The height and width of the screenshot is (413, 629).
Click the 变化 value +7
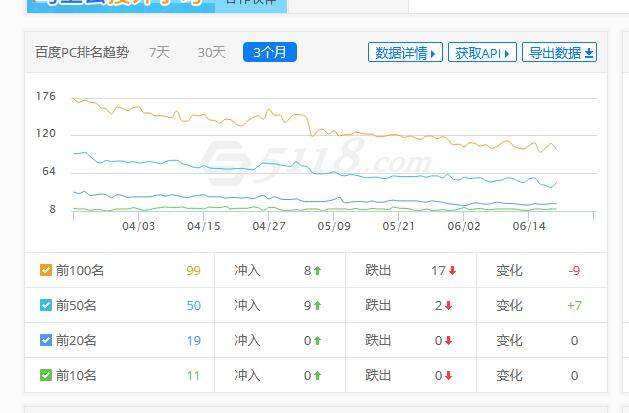tap(574, 306)
